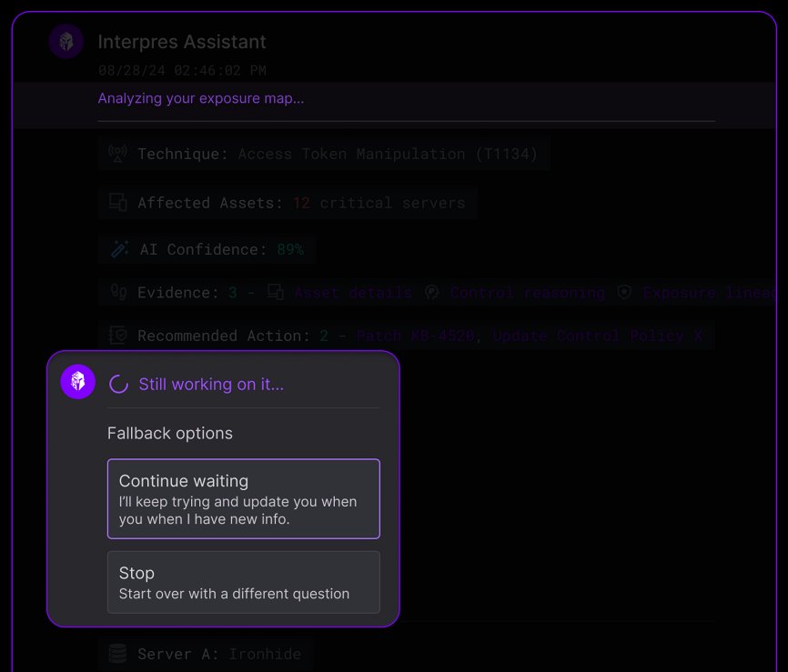Click the Server A database icon
The width and height of the screenshot is (788, 672).
[118, 654]
